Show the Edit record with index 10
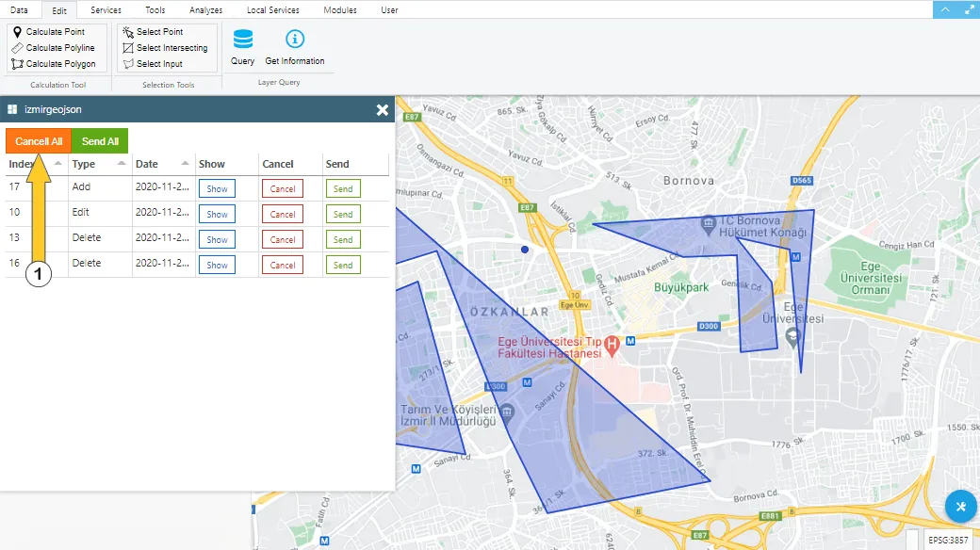This screenshot has height=550, width=980. tap(217, 215)
